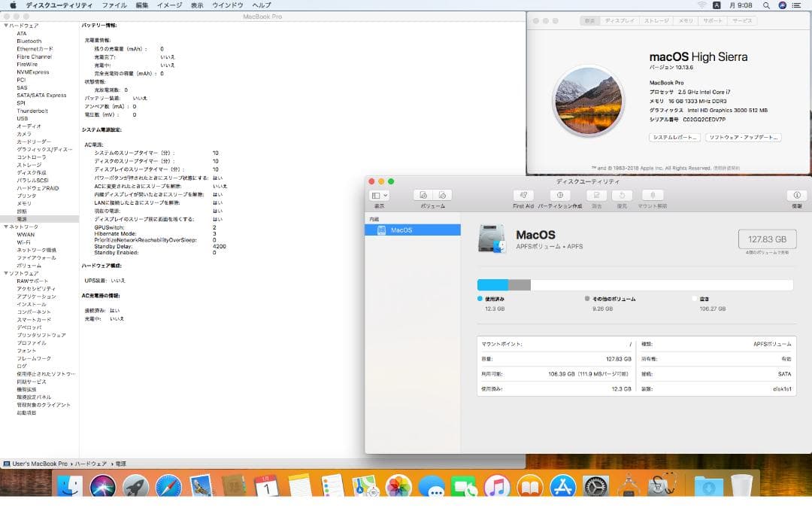The height and width of the screenshot is (508, 812).
Task: Open the 表示 view options dropdown
Action: [379, 194]
